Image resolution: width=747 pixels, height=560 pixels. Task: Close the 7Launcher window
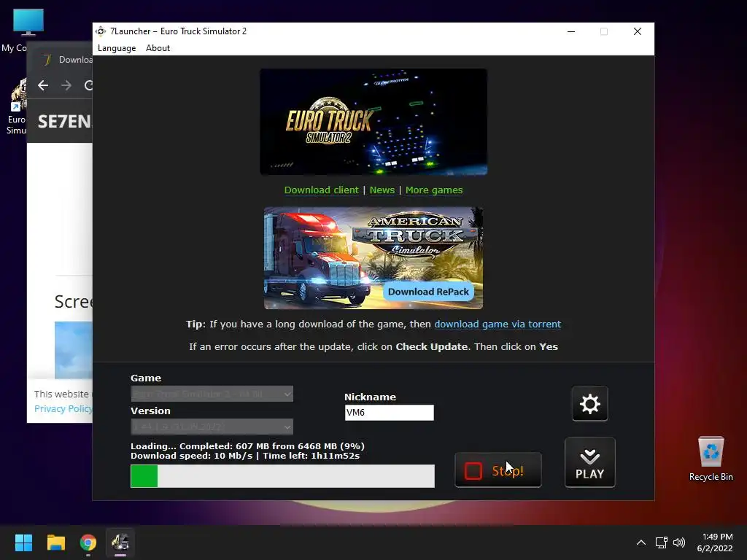tap(638, 31)
